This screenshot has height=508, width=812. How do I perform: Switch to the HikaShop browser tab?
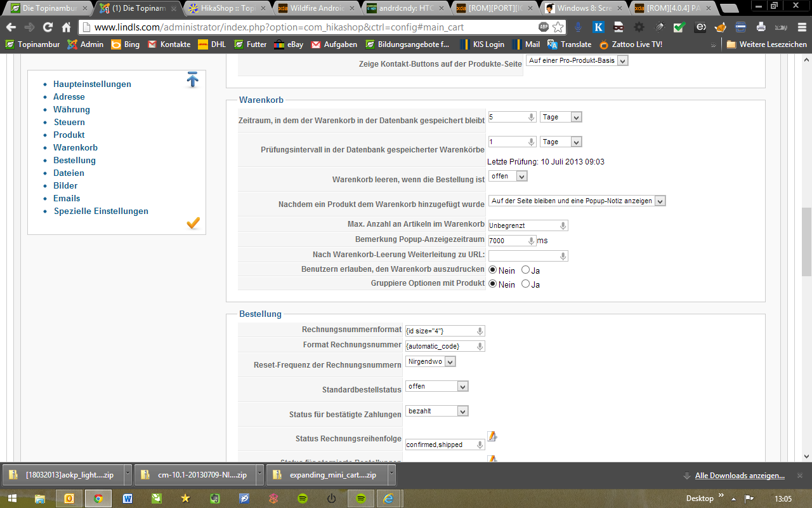pos(226,8)
